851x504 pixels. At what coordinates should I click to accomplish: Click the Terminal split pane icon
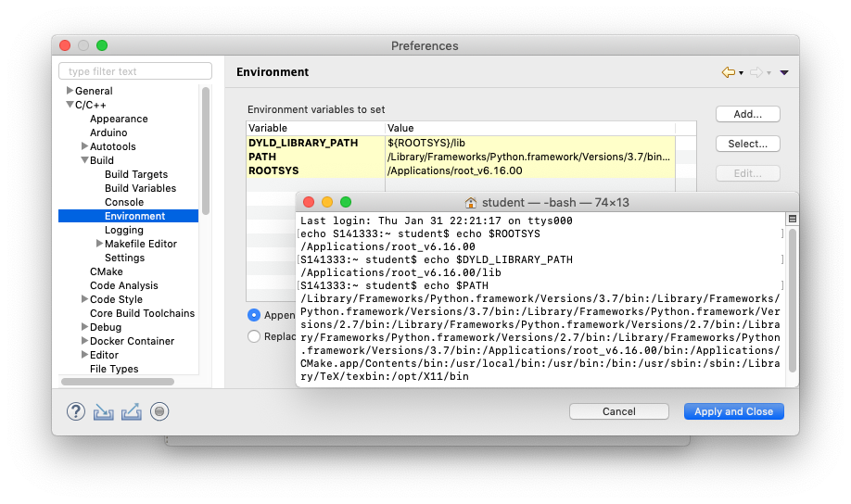tap(793, 219)
